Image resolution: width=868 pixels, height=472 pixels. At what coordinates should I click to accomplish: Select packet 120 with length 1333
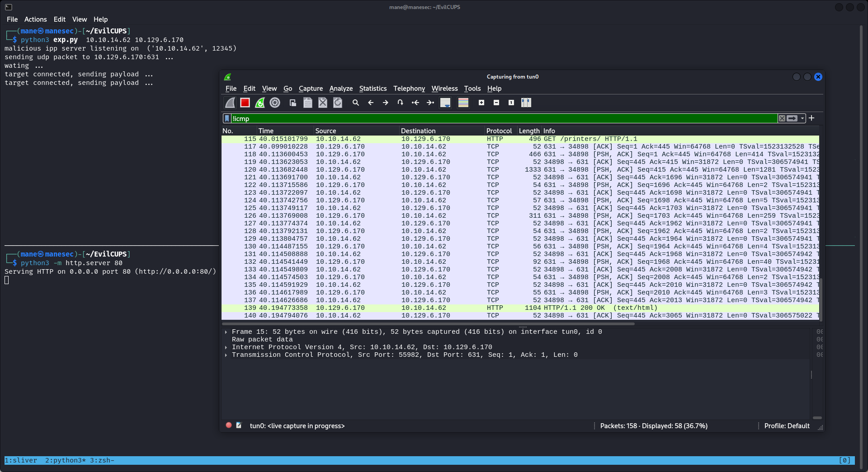[x=520, y=170]
